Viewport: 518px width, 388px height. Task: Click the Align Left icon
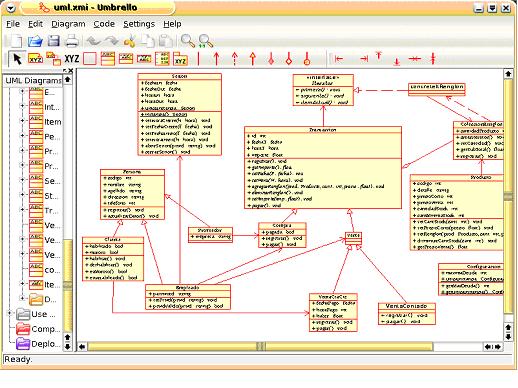339,59
